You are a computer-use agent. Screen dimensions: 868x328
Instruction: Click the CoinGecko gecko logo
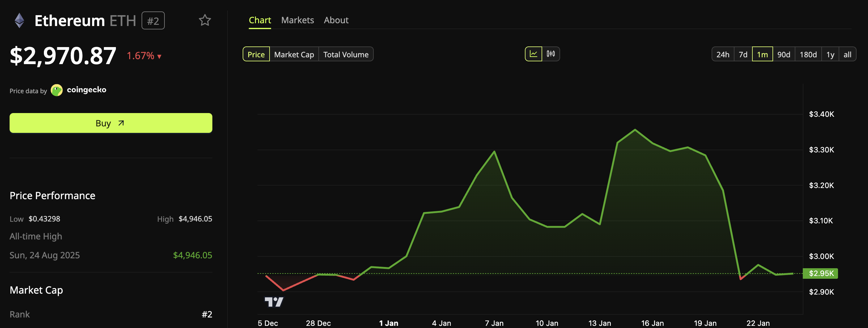pos(56,90)
